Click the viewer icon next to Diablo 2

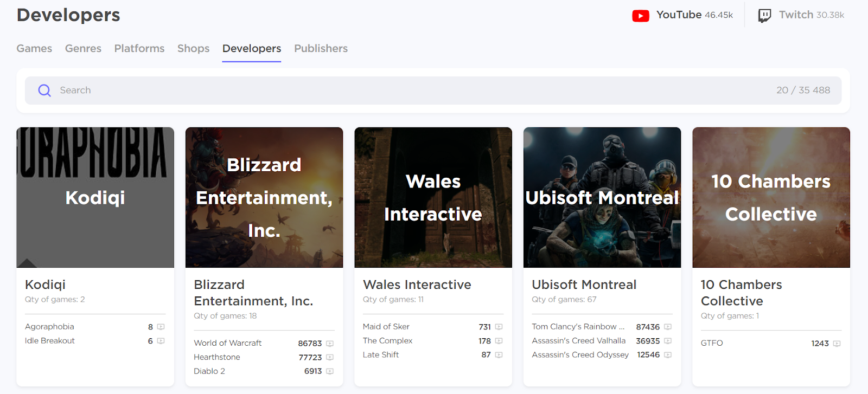tap(330, 371)
